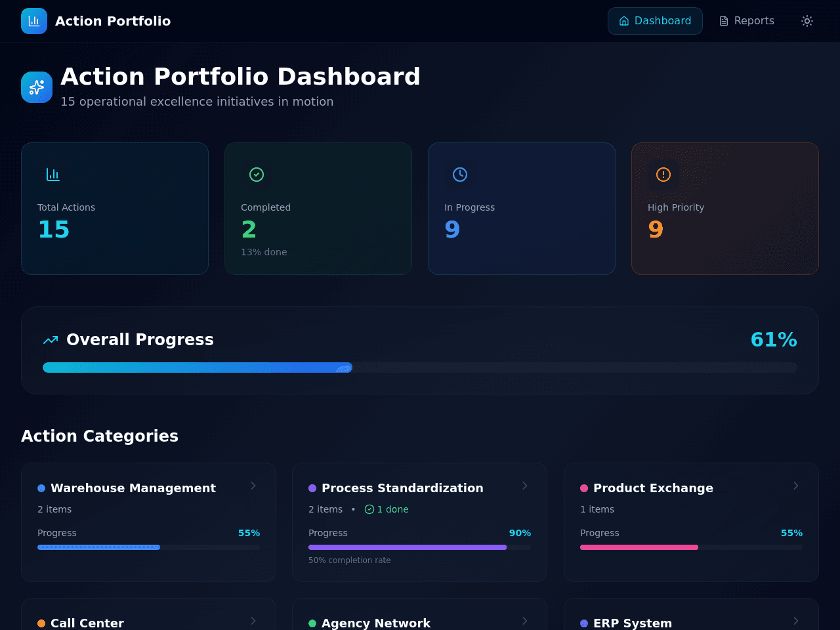This screenshot has width=840, height=630.
Task: Click the 'Action Categories' heading
Action: [100, 436]
